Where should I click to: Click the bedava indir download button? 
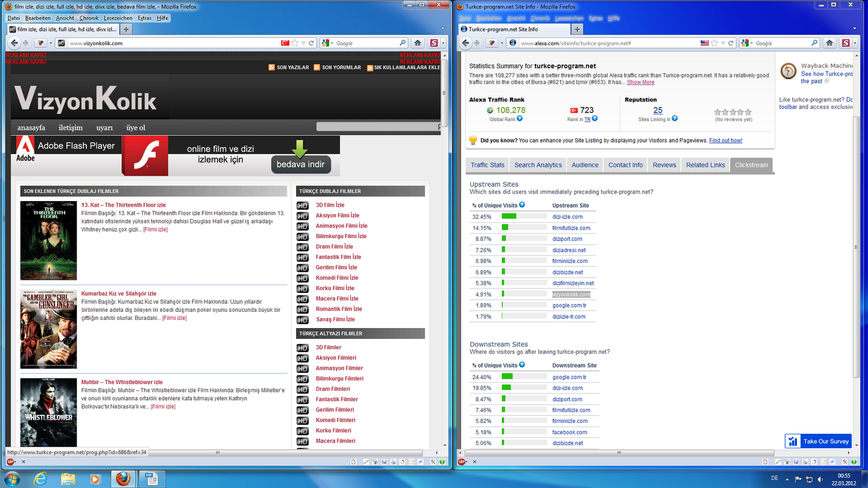(301, 164)
